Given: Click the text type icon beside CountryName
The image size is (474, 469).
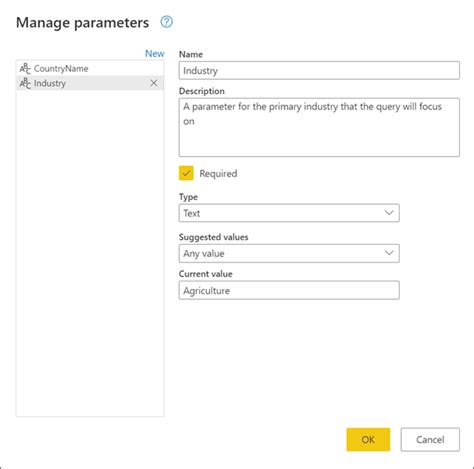Looking at the screenshot, I should click(x=25, y=68).
